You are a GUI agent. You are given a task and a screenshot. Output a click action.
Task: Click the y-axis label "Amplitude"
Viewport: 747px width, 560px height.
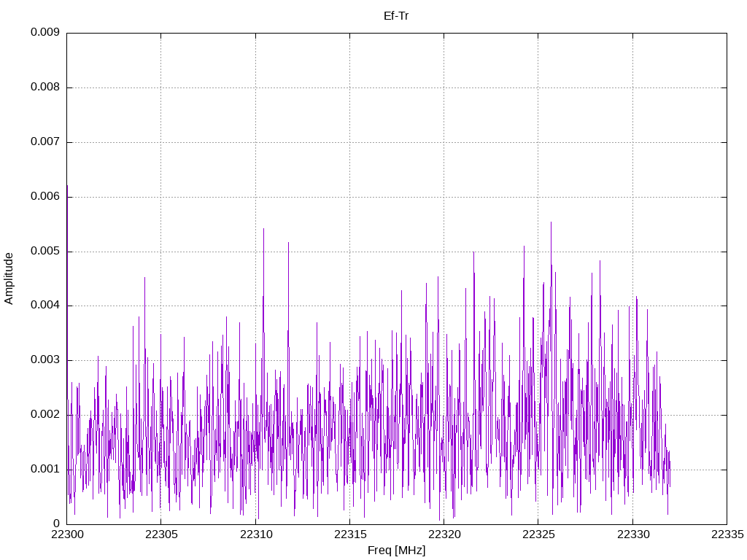(9, 279)
